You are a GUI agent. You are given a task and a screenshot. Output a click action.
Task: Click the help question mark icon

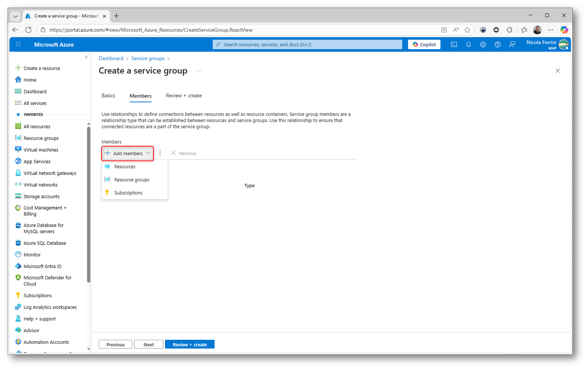(x=497, y=44)
